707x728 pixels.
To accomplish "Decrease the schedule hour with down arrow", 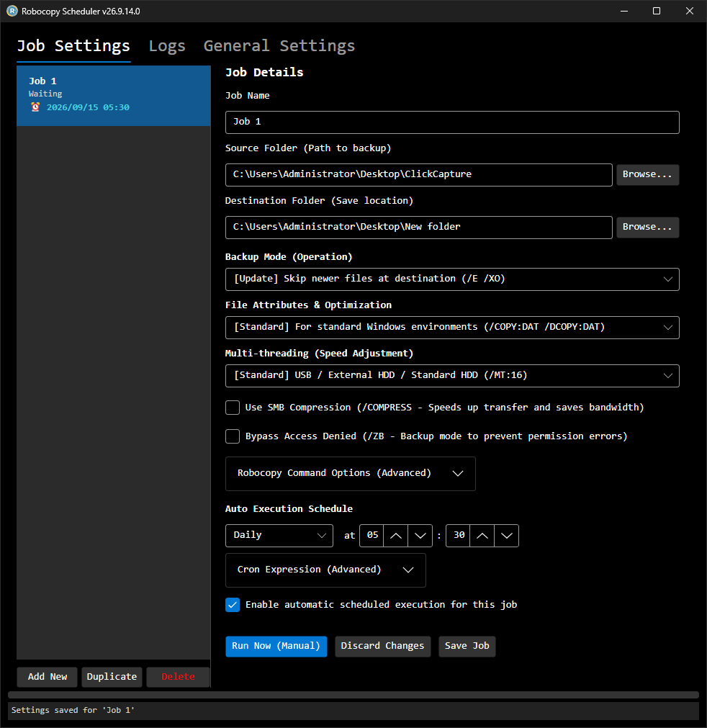I will pyautogui.click(x=420, y=535).
